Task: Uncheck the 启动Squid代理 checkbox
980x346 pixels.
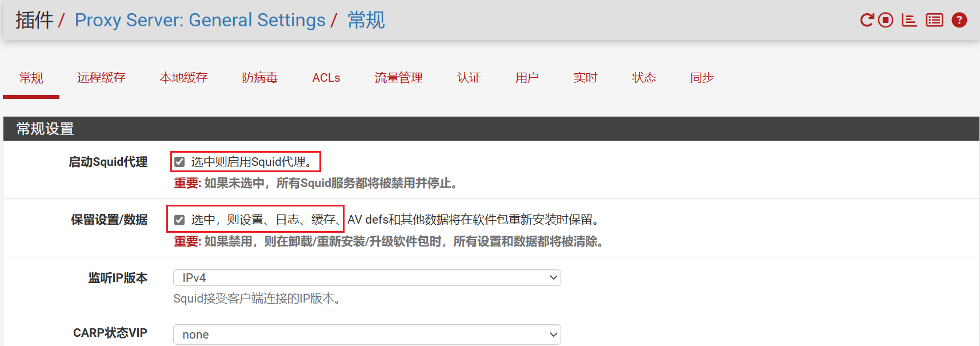Action: [x=179, y=162]
